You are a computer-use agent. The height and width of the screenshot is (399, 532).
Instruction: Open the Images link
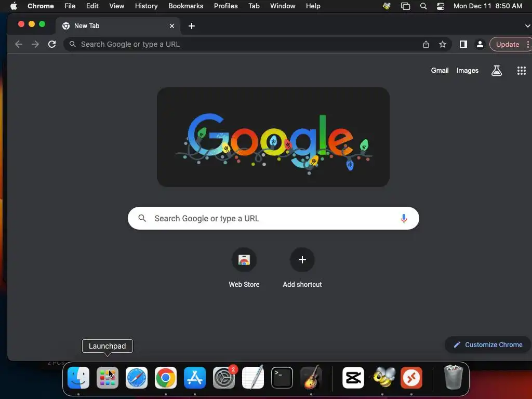coord(467,70)
